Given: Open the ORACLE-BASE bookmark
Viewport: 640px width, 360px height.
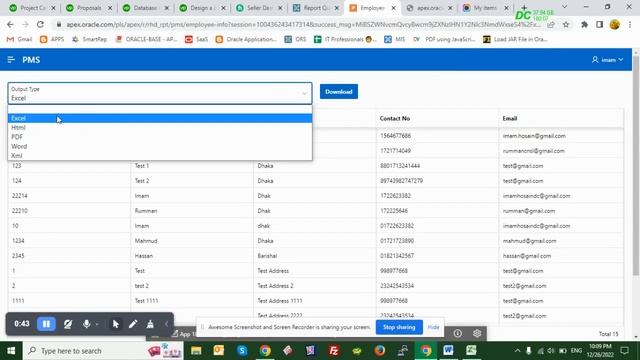Looking at the screenshot, I should 147,39.
